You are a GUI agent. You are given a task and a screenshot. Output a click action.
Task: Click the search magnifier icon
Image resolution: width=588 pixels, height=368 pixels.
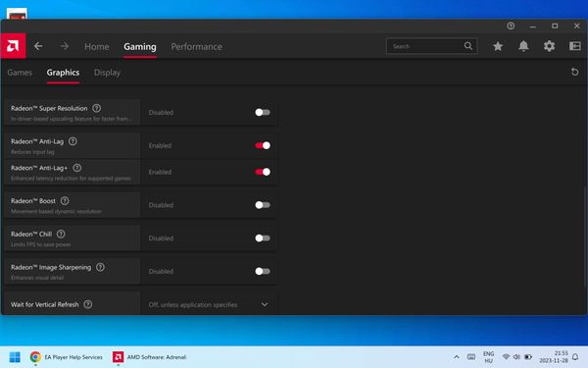point(468,46)
